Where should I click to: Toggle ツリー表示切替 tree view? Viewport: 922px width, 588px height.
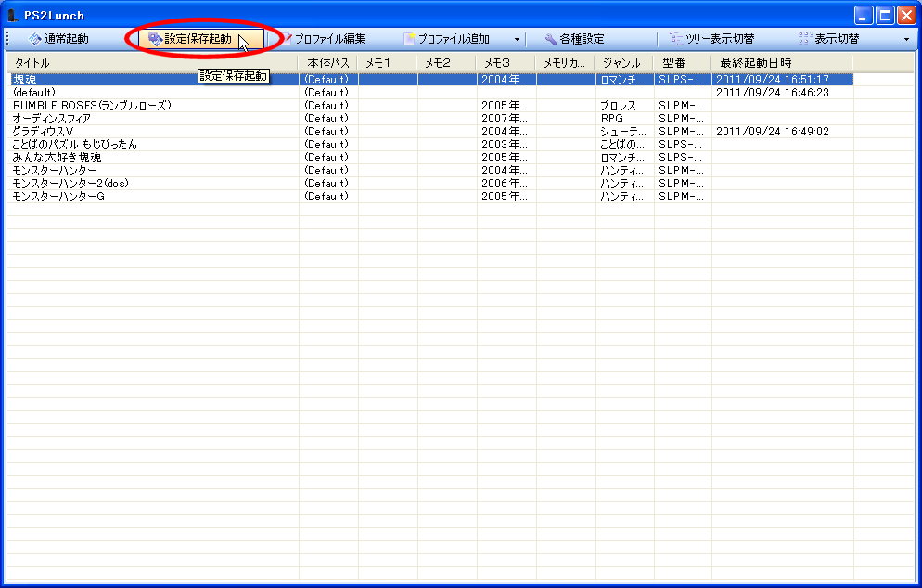pyautogui.click(x=712, y=39)
